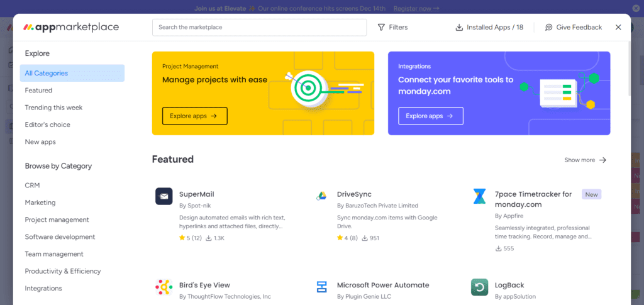644x305 pixels.
Task: Click By ThoughtFlow Technologies, Inc text
Action: click(x=225, y=297)
